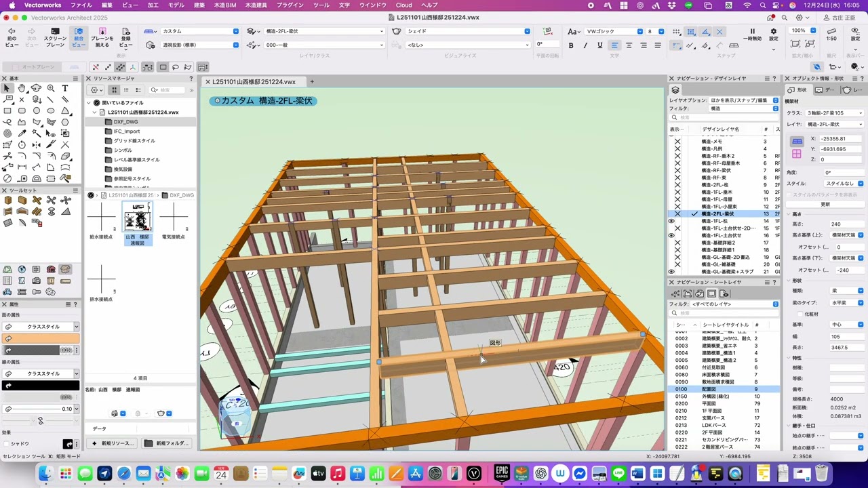Click the Italic text formatting icon
This screenshot has height=488, width=868.
click(x=585, y=45)
